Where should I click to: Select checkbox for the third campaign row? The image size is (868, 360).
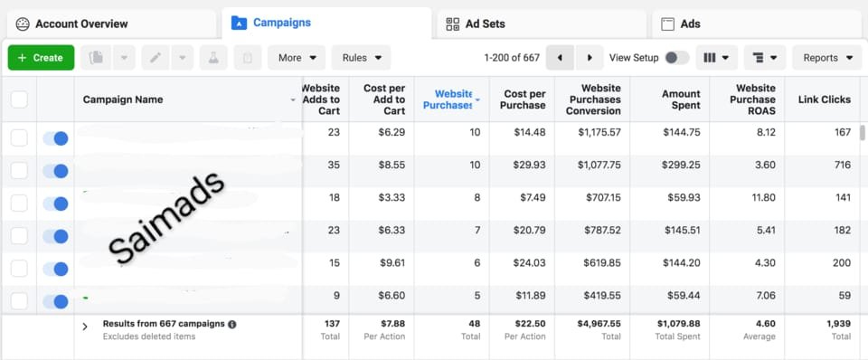pos(19,204)
